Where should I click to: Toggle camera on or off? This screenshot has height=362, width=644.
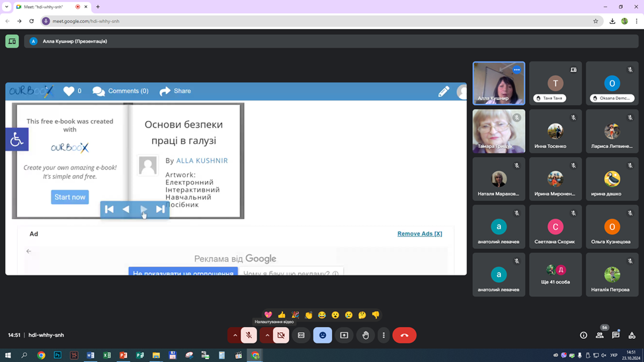coord(281,336)
